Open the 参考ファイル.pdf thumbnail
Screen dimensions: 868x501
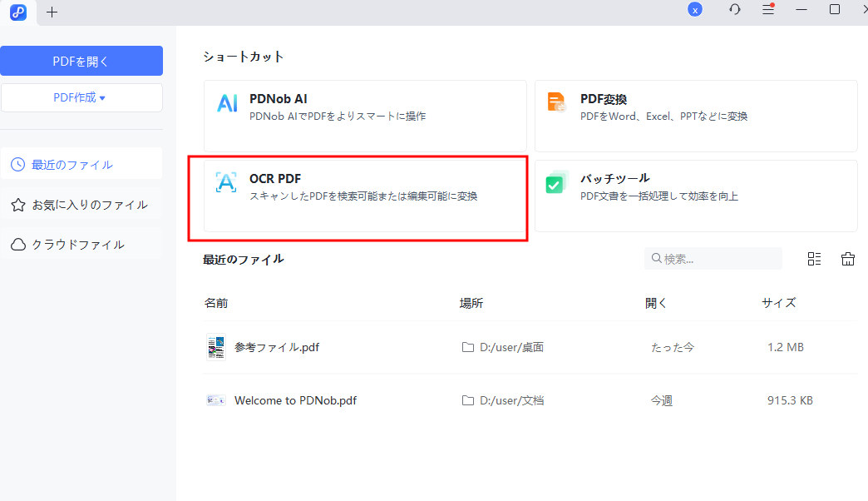coord(216,347)
